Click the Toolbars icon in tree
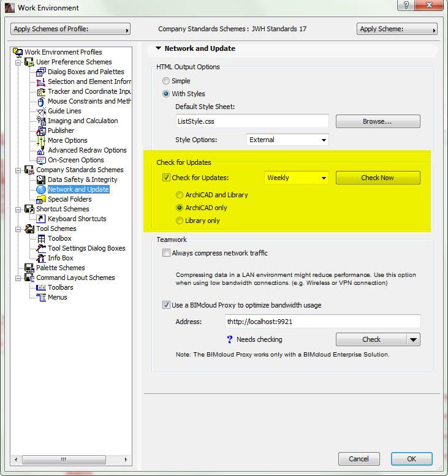Screen dimensions: 448x476 click(40, 287)
